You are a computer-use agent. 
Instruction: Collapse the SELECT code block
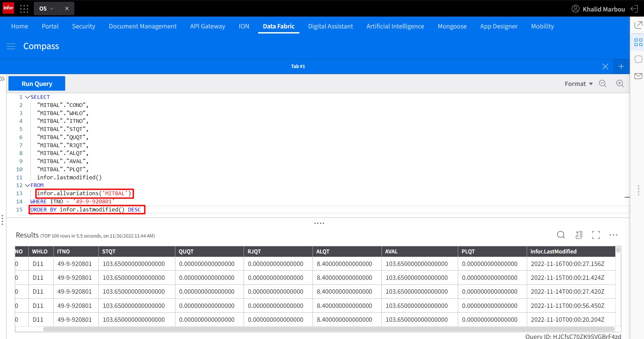click(27, 97)
